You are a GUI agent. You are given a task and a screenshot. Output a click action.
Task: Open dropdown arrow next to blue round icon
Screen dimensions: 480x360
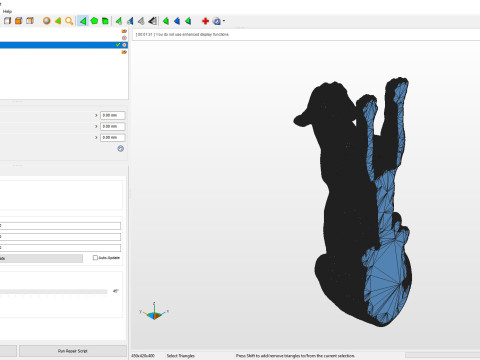[224, 21]
